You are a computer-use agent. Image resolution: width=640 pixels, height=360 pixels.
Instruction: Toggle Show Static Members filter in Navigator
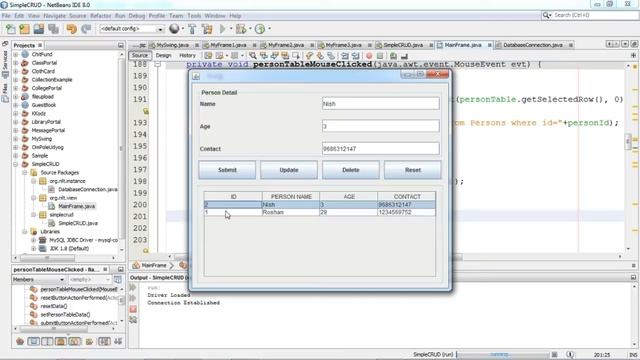point(47,341)
